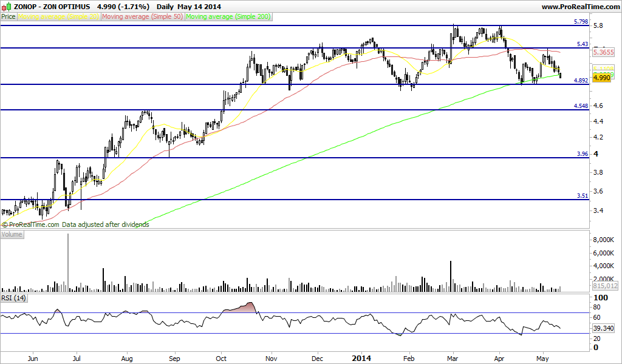Click the Aug label on time axis
This screenshot has height=364, width=622.
pyautogui.click(x=127, y=359)
